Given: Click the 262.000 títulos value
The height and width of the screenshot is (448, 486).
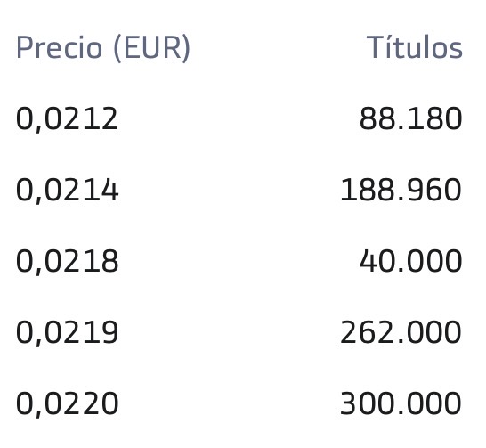Looking at the screenshot, I should click(x=401, y=332).
